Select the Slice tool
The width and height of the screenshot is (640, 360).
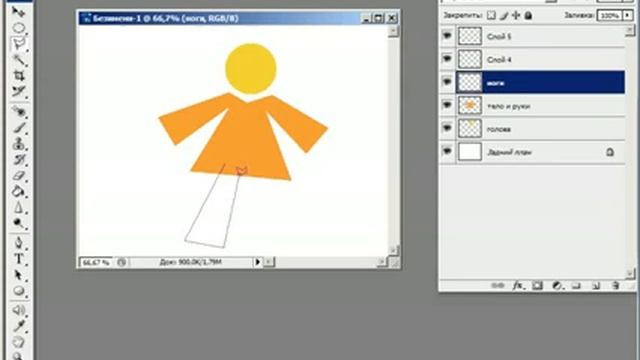(18, 91)
